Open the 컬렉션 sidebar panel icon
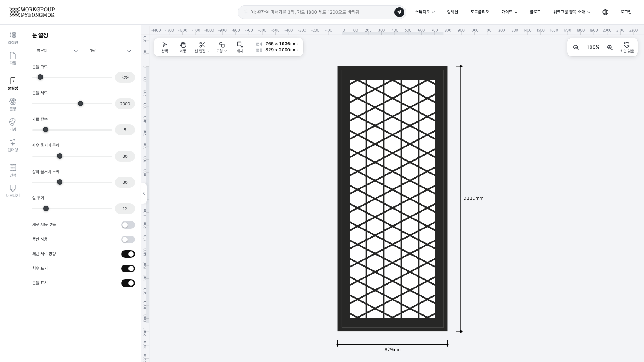 coord(13,38)
